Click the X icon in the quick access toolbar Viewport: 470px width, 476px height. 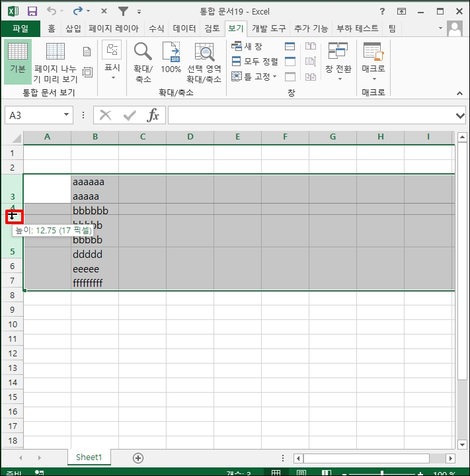coord(104,11)
